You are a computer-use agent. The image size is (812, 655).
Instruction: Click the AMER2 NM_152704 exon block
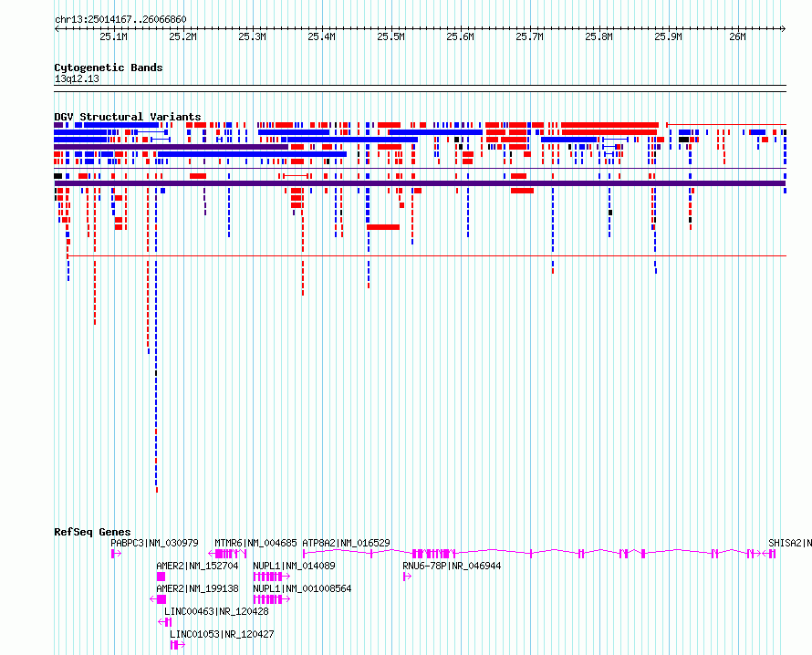pyautogui.click(x=161, y=577)
